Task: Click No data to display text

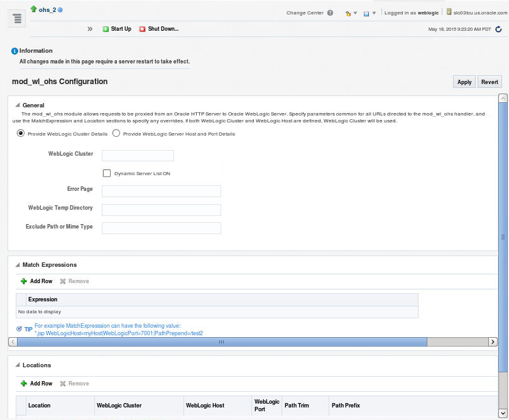Action: pos(40,311)
